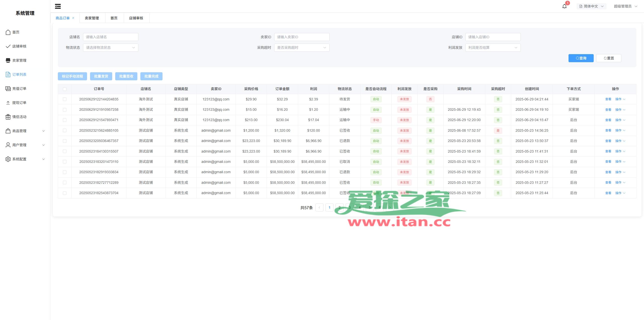Toggle the select-all checkbox in table header

click(x=65, y=89)
